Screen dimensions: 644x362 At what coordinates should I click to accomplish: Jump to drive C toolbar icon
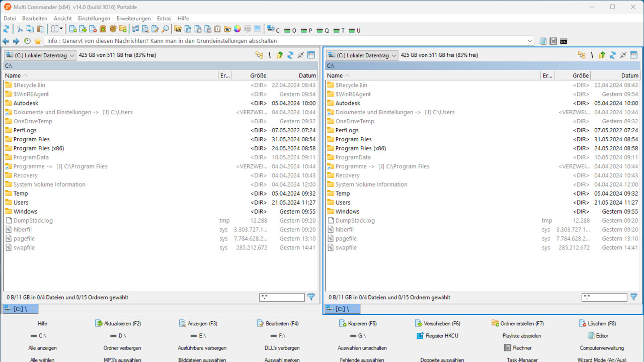(274, 30)
